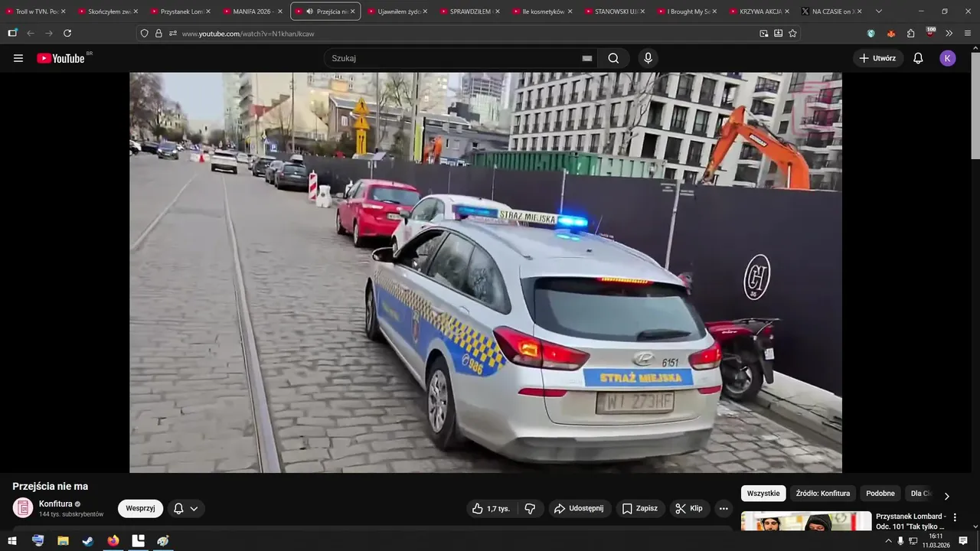Open Windows notification center
Image resolution: width=980 pixels, height=551 pixels.
[963, 541]
